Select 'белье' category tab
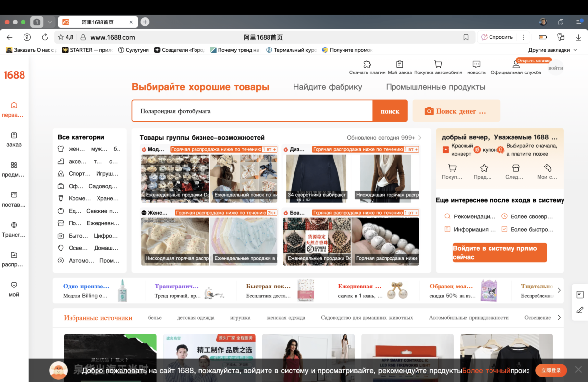Viewport: 588px width, 382px height. (155, 318)
